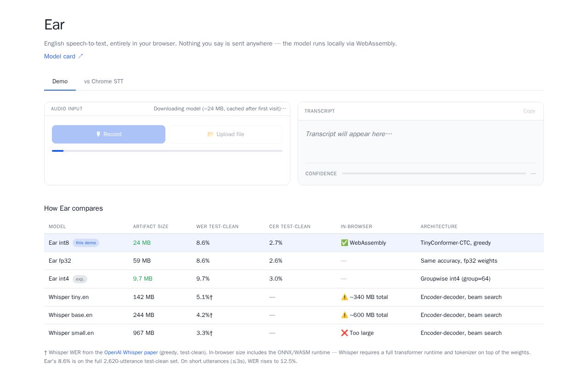Click the 3.3%† WER value

204,333
